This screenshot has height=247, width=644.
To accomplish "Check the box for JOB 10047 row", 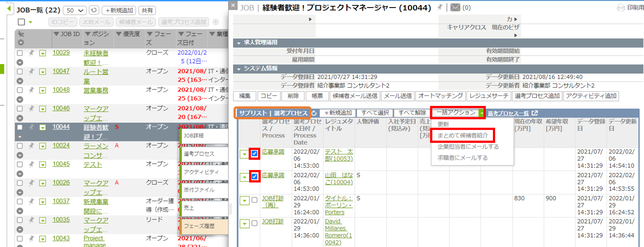I will pyautogui.click(x=20, y=71).
